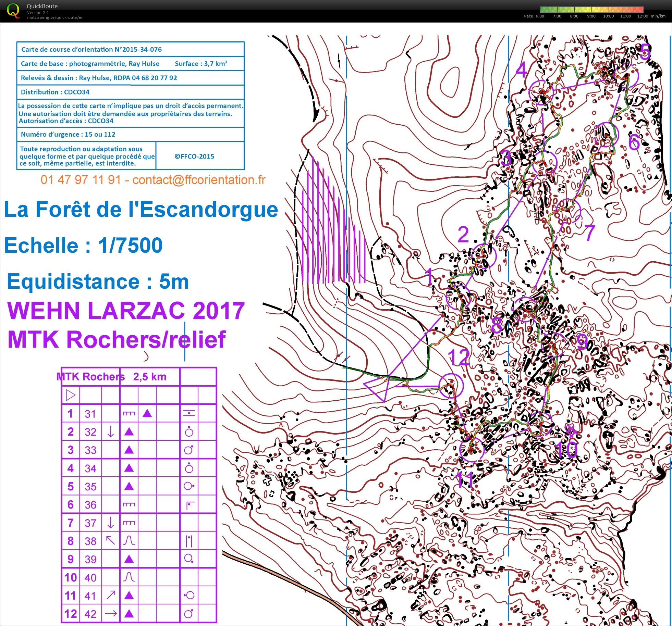Click the boulder triangle symbol in row 1
Screen dimensions: 672x626
tap(147, 413)
